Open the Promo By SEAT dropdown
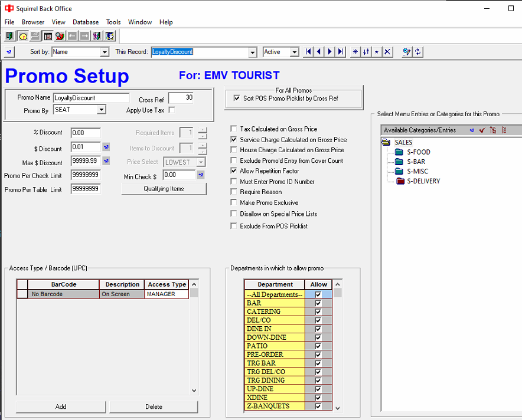The height and width of the screenshot is (420, 522). pyautogui.click(x=102, y=109)
